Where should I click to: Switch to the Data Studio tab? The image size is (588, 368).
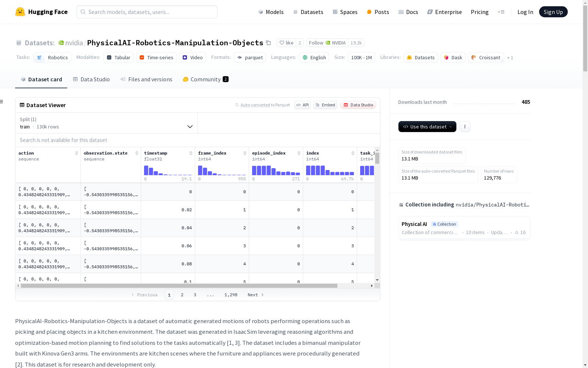[x=91, y=79]
